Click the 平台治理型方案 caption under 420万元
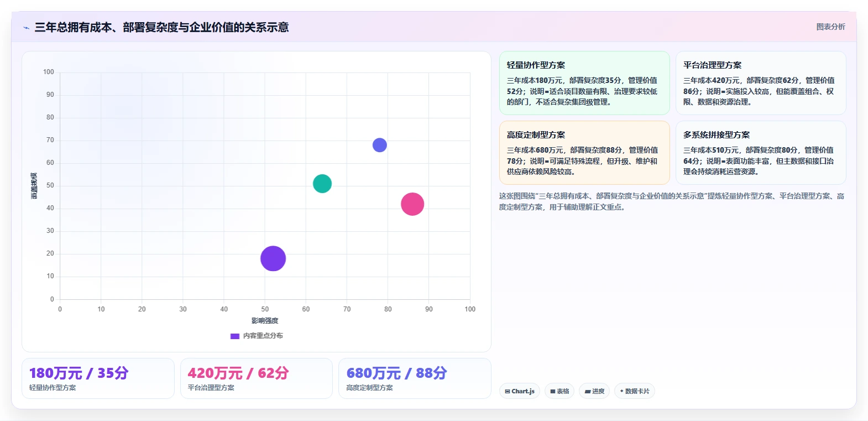The image size is (868, 421). 211,388
